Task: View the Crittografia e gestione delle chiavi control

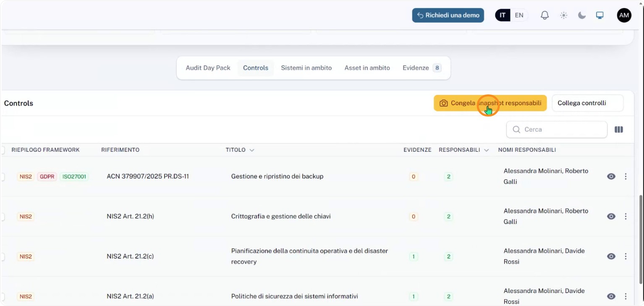Action: coord(611,216)
